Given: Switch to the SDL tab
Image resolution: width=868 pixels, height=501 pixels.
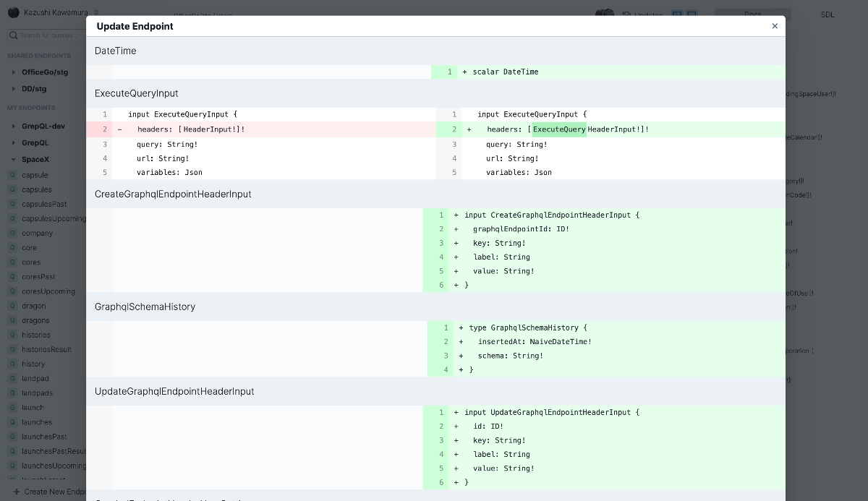Looking at the screenshot, I should (827, 14).
